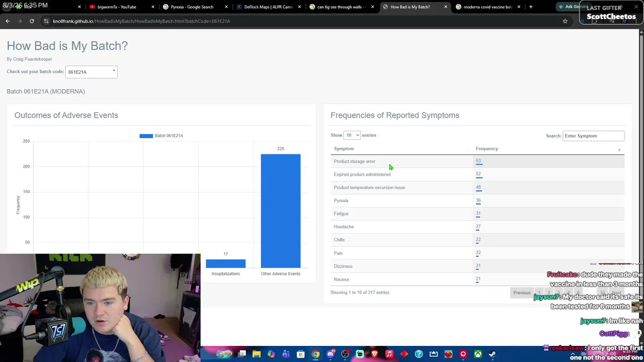Open Microsoft Teams from the taskbar
This screenshot has width=644, height=362.
pyautogui.click(x=286, y=354)
